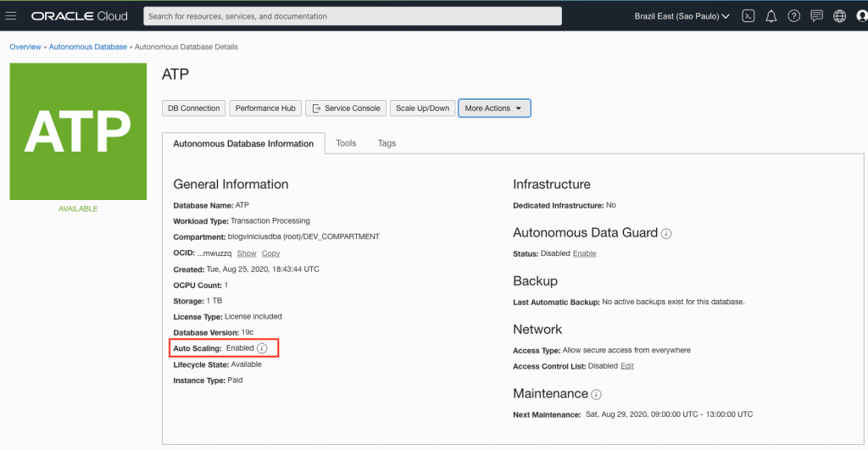Switch to the Tools tab

[x=346, y=143]
